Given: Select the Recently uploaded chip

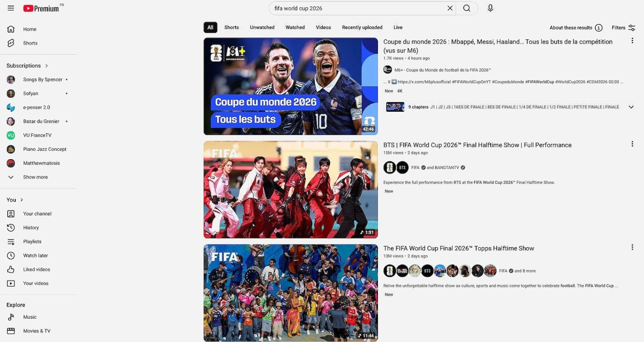Looking at the screenshot, I should (362, 28).
